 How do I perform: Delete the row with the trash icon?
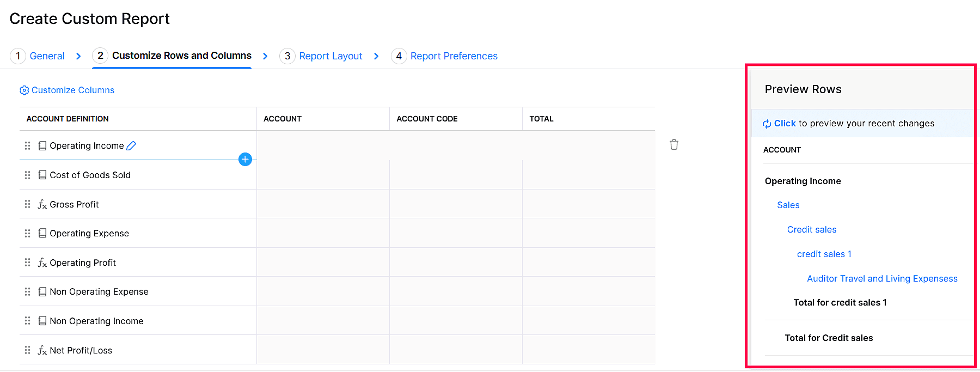[x=674, y=145]
